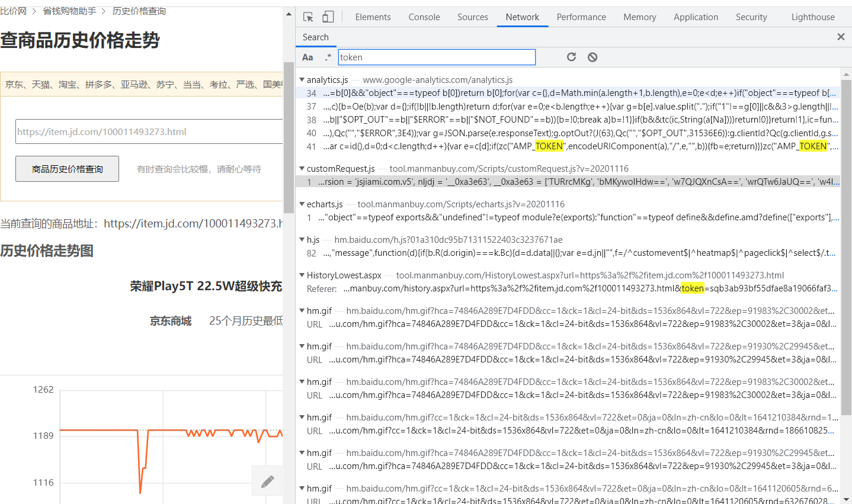Open the Elements tab
This screenshot has height=504, width=852.
pos(373,17)
